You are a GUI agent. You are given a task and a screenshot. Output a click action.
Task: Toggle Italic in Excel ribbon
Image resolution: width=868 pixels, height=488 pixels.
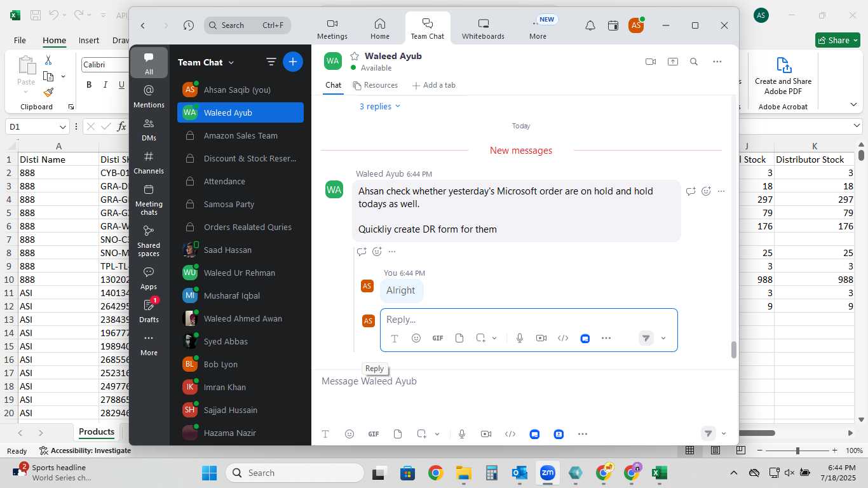[x=105, y=85]
